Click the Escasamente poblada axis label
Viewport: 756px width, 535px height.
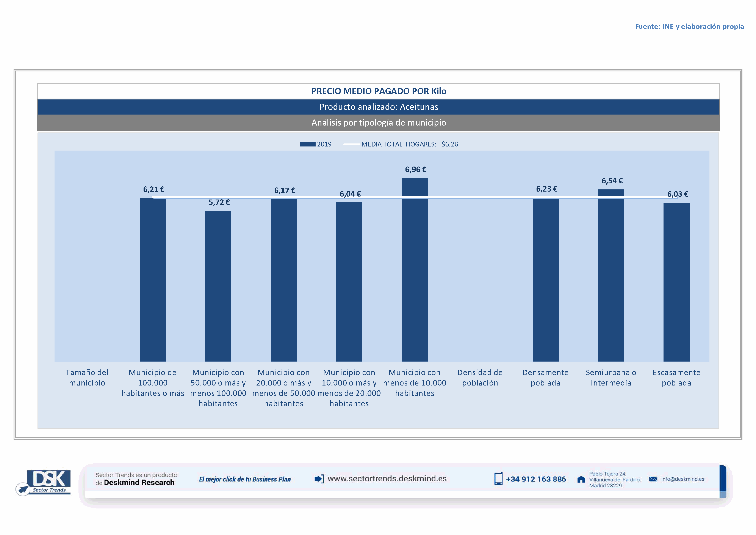click(x=676, y=378)
